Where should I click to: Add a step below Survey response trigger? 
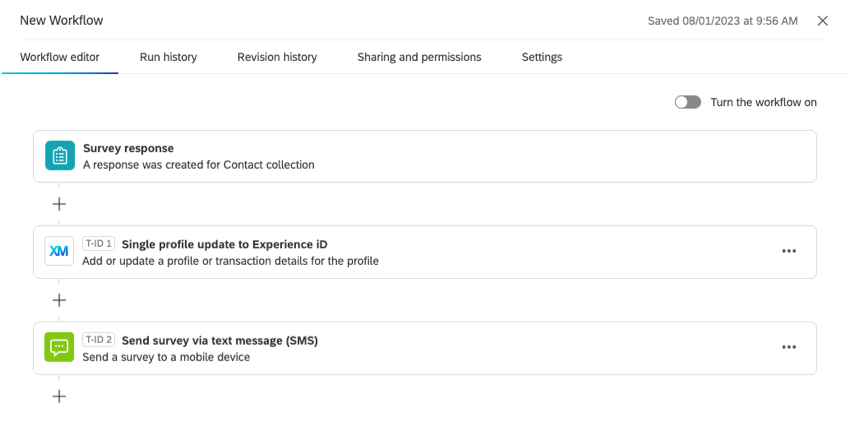pos(59,204)
